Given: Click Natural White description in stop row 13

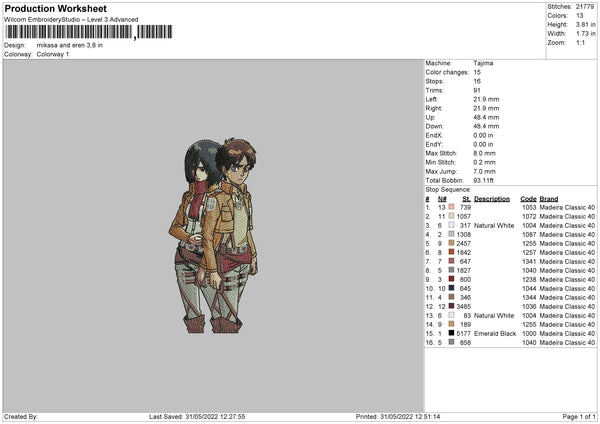Looking at the screenshot, I should pyautogui.click(x=494, y=316).
